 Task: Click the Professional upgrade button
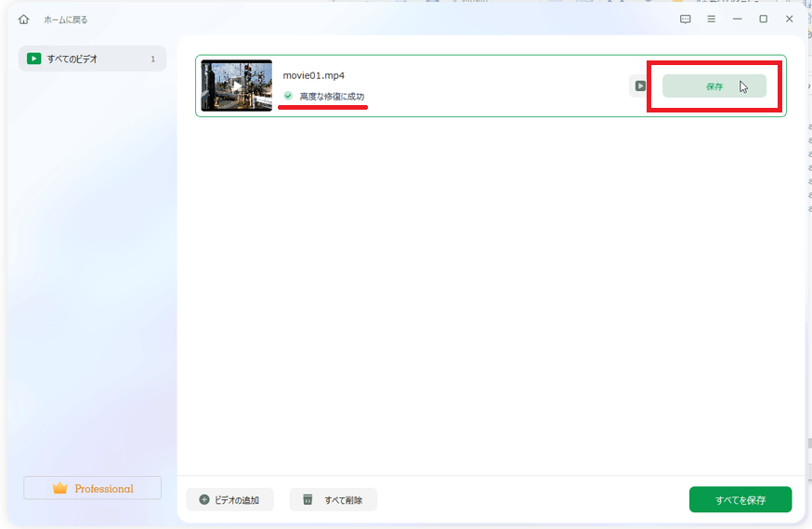tap(92, 488)
